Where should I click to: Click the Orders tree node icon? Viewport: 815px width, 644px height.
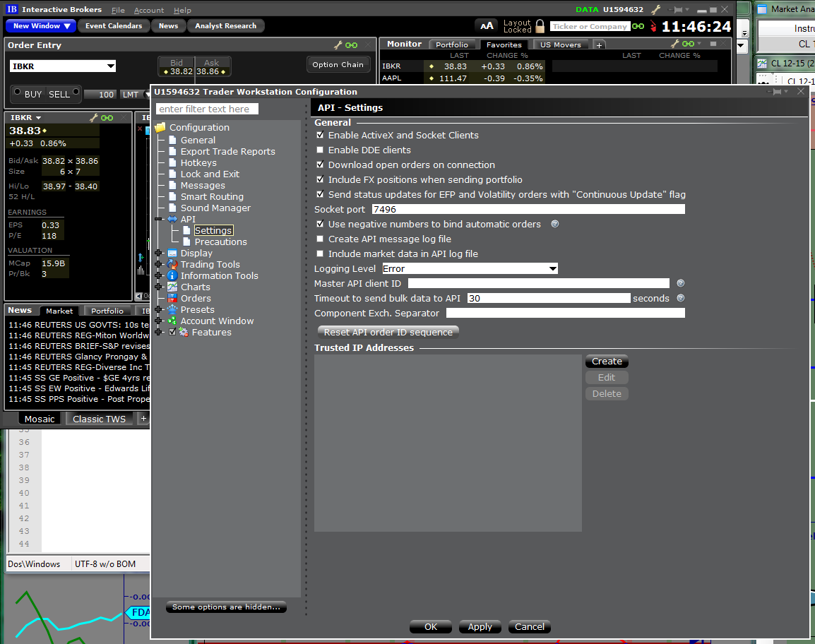click(172, 299)
